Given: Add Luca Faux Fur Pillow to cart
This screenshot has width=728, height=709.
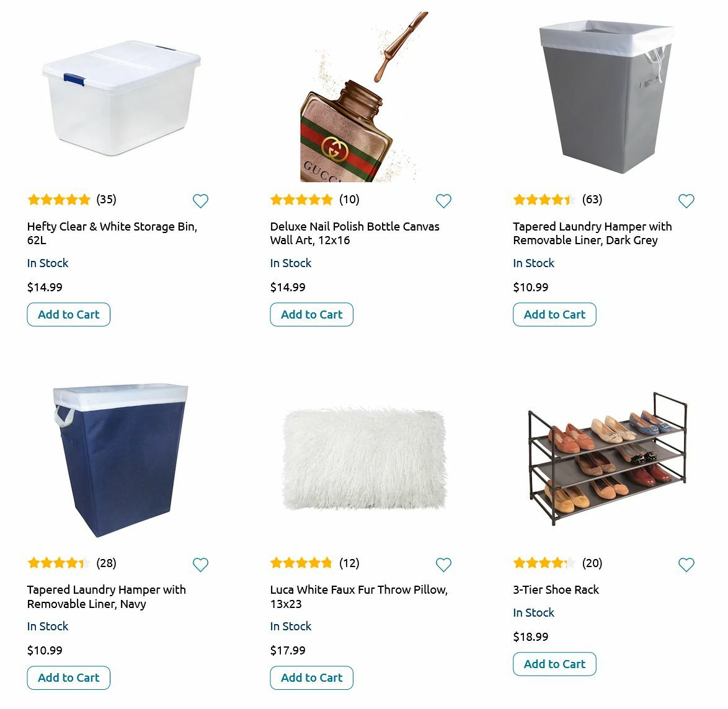Looking at the screenshot, I should coord(311,677).
